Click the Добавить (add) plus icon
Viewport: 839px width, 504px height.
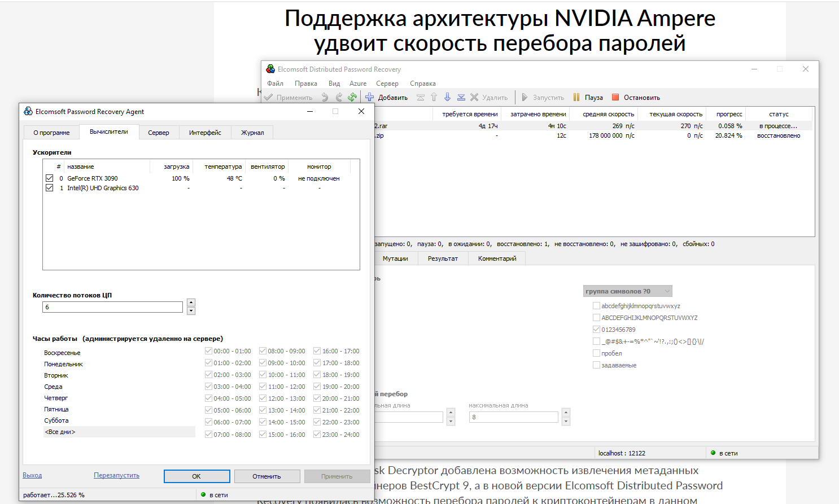click(x=370, y=97)
